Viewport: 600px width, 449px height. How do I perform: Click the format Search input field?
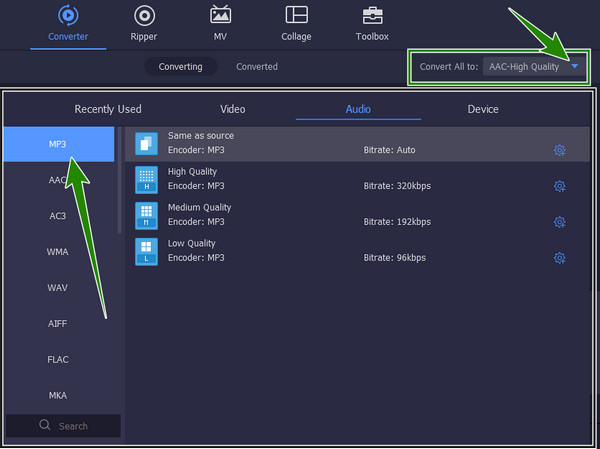tap(63, 426)
